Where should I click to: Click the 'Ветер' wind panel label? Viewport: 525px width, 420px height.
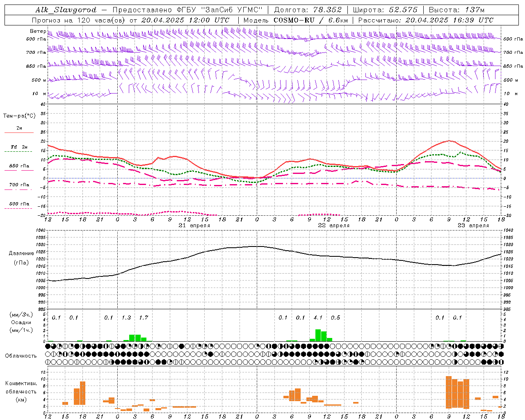click(x=38, y=31)
